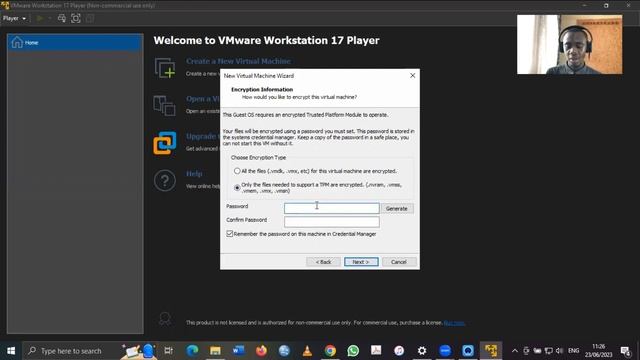Click the license badge icon at bottom
Image resolution: width=640 pixels, height=360 pixels.
(x=165, y=319)
